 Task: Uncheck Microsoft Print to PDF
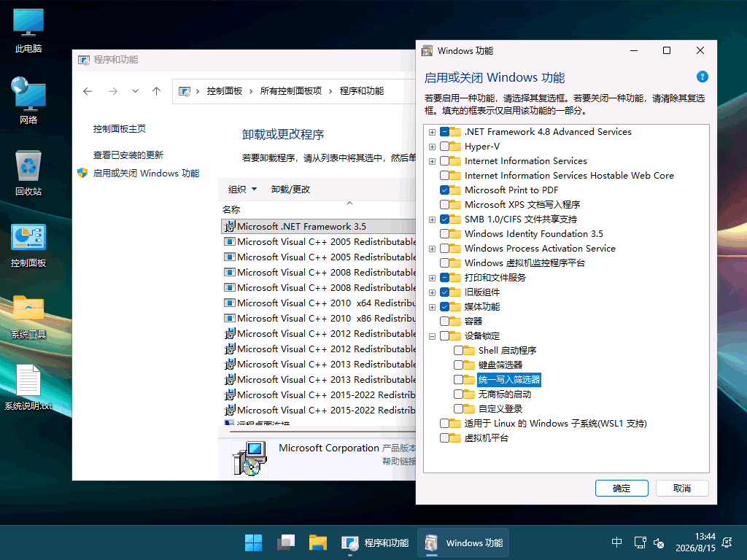click(444, 190)
